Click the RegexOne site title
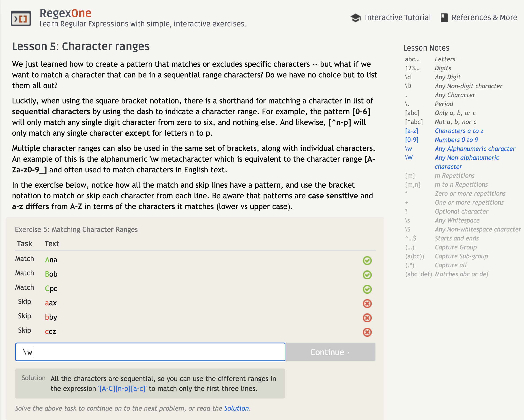The height and width of the screenshot is (420, 524). 65,13
